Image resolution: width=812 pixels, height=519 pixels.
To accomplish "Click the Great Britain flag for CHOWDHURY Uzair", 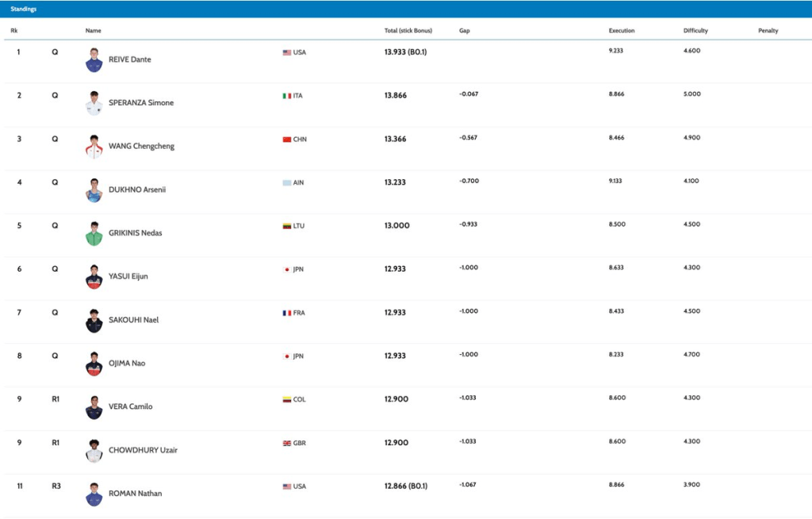I will click(287, 443).
